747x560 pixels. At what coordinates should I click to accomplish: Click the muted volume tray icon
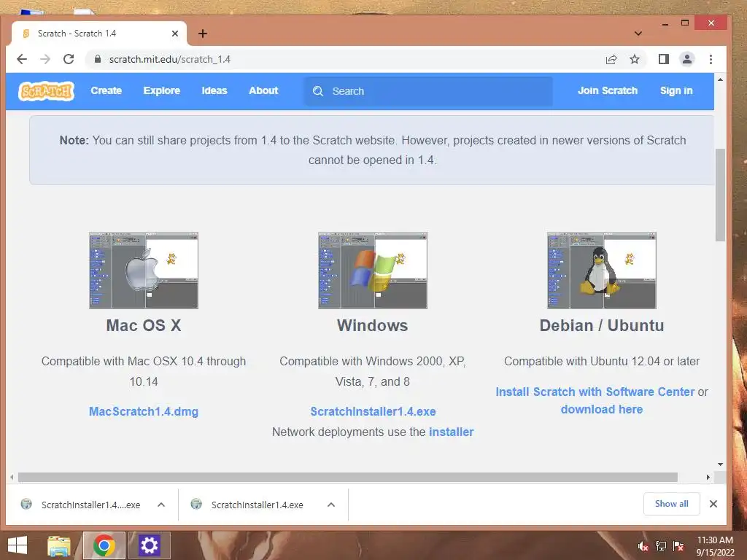(x=643, y=546)
